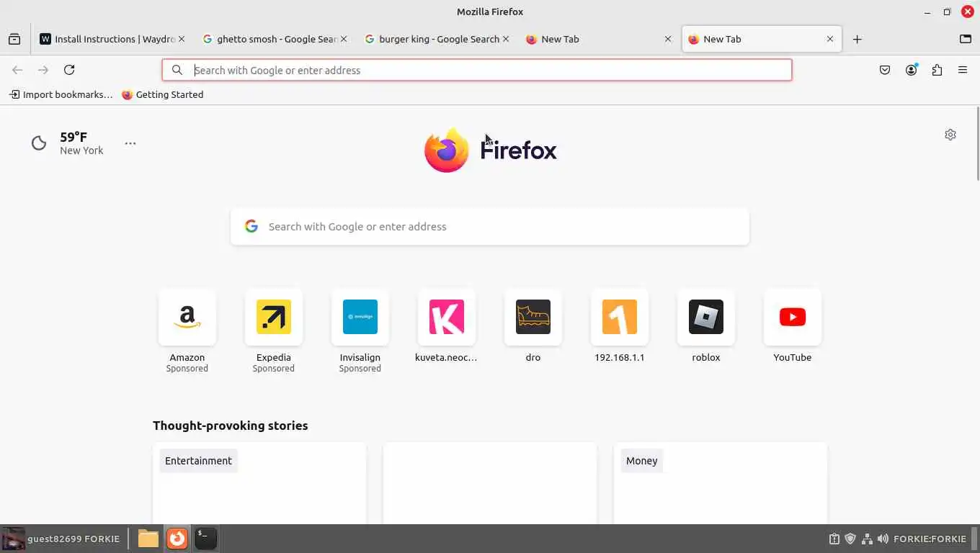This screenshot has height=553, width=980.
Task: Click the sidebar/tab overview icon at right of tab bar
Action: coord(966,39)
